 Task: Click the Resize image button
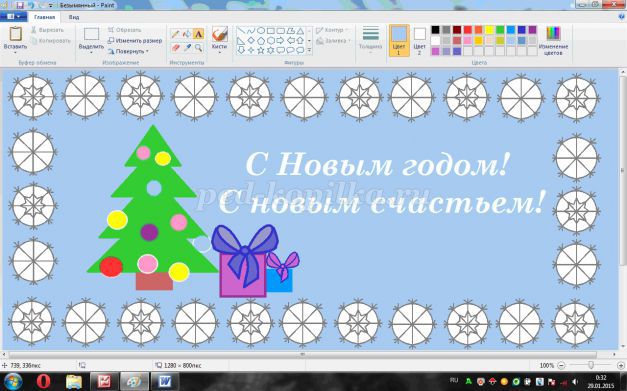(x=135, y=40)
